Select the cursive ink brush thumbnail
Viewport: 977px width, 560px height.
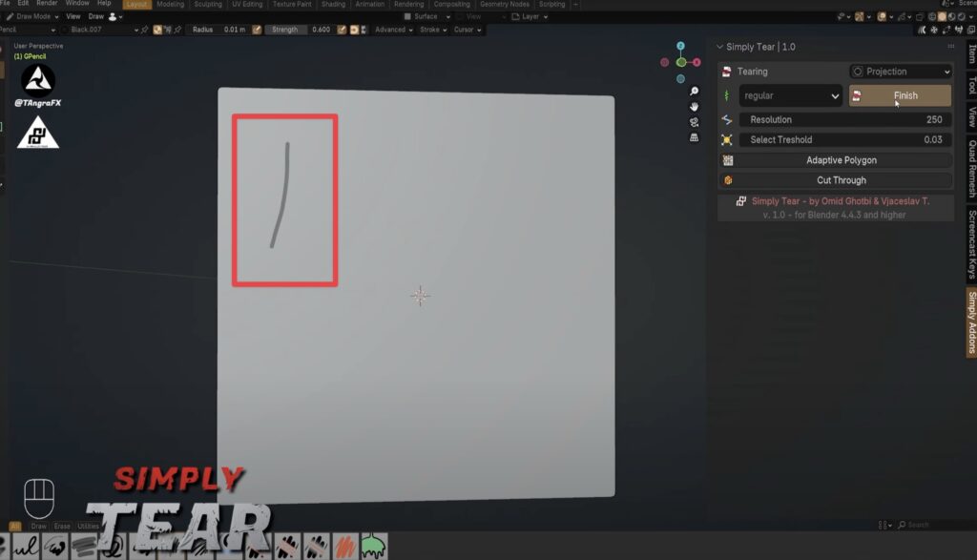click(26, 547)
